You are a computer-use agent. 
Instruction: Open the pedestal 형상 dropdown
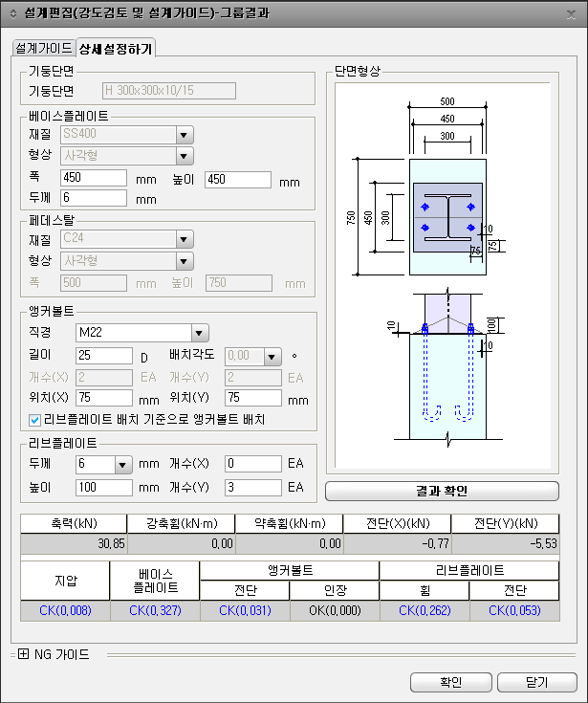184,261
